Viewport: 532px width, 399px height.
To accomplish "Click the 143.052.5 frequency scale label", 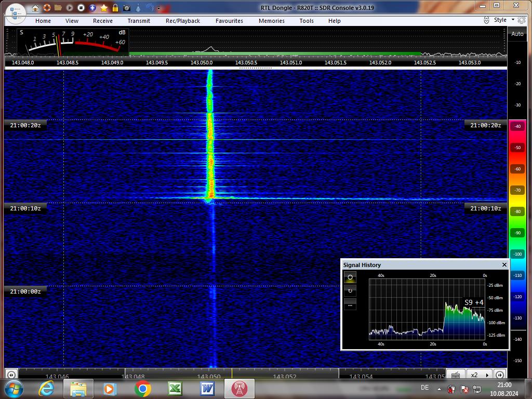I will coord(425,63).
